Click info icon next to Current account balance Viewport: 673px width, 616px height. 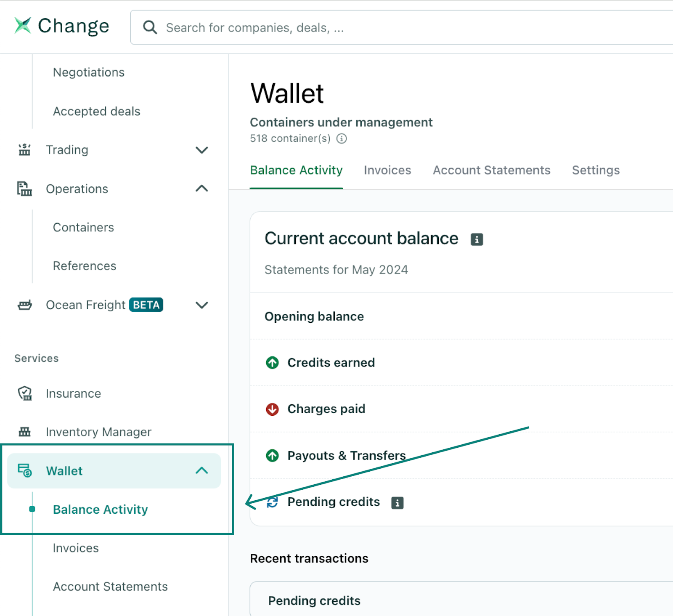point(477,239)
